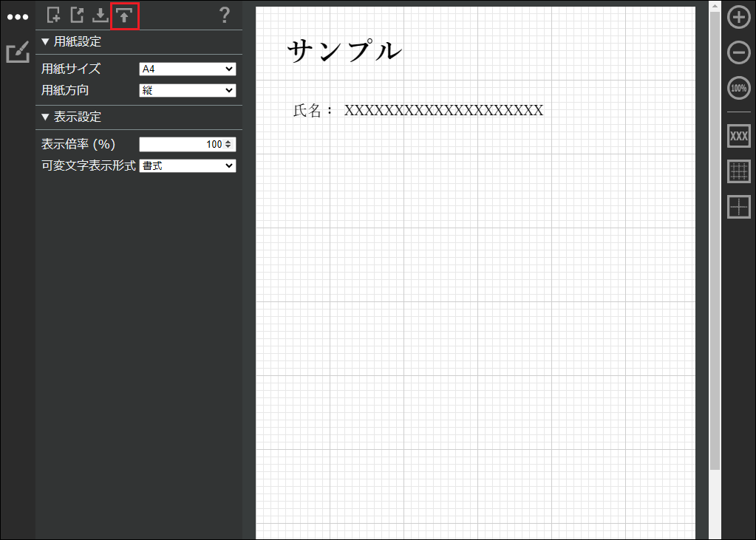Open the 用紙サイズ dropdown showing A4
Image resolution: width=756 pixels, height=540 pixels.
point(188,69)
